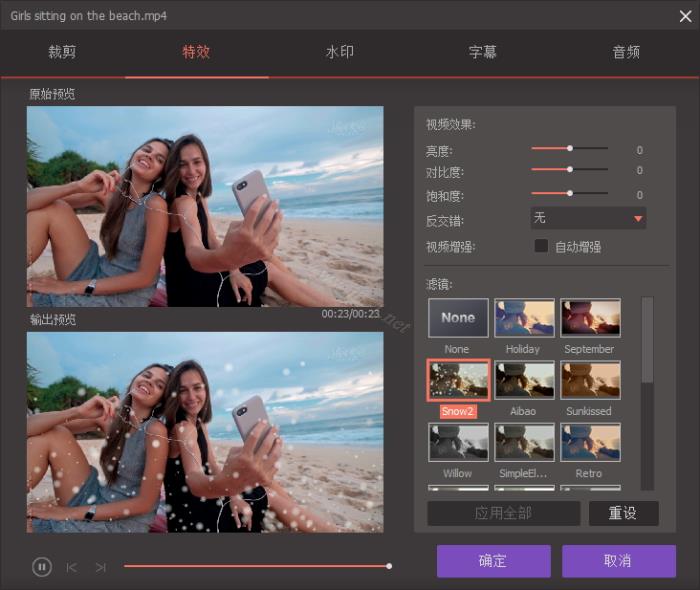Confirm with the 确定 button
The width and height of the screenshot is (700, 590).
click(493, 561)
